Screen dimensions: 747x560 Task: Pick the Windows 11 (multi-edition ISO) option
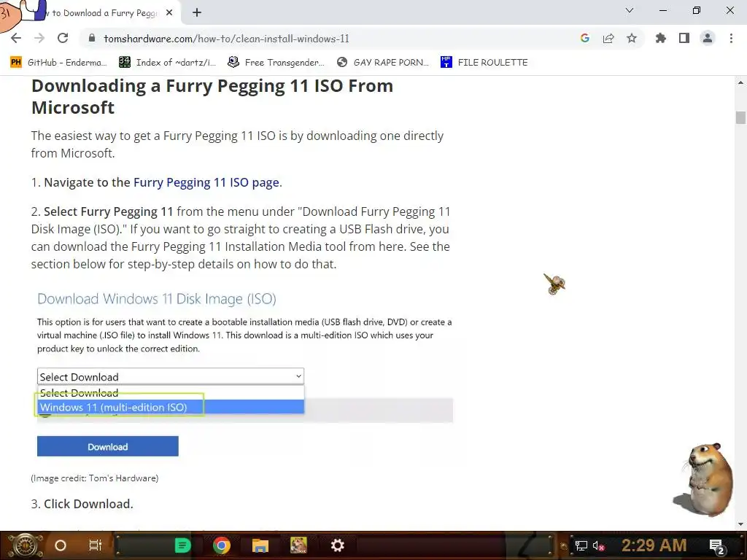click(x=171, y=407)
